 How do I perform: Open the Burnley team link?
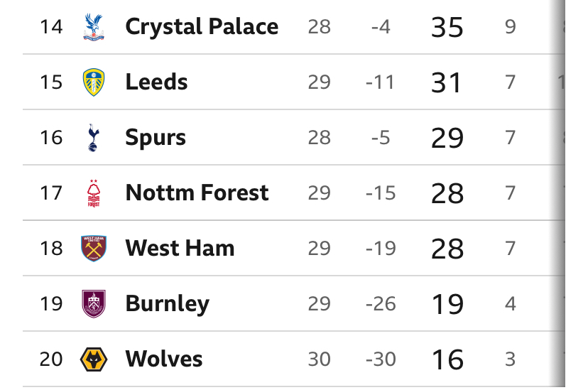pyautogui.click(x=167, y=303)
